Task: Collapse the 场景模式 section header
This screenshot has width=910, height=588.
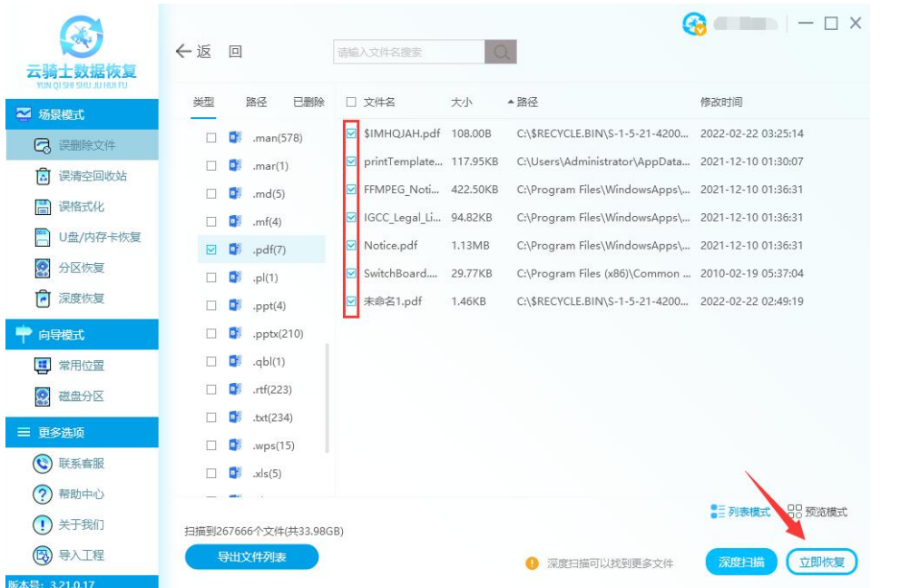Action: (x=79, y=114)
